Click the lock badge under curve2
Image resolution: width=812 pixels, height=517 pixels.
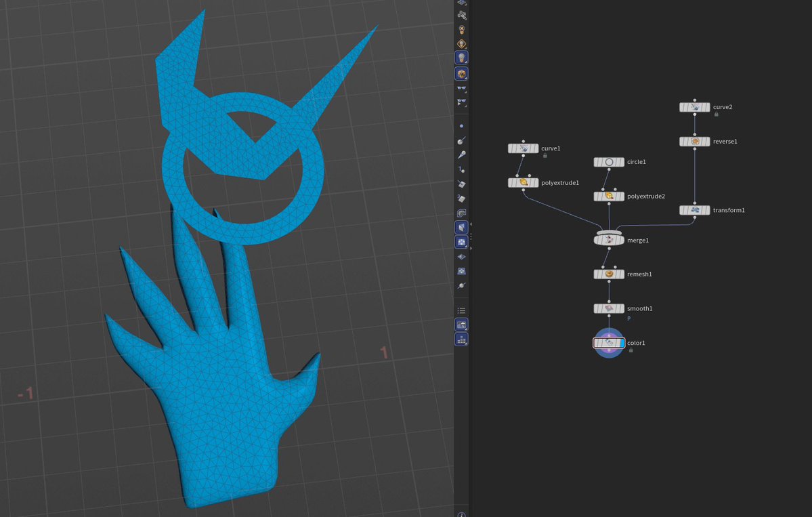tap(717, 114)
